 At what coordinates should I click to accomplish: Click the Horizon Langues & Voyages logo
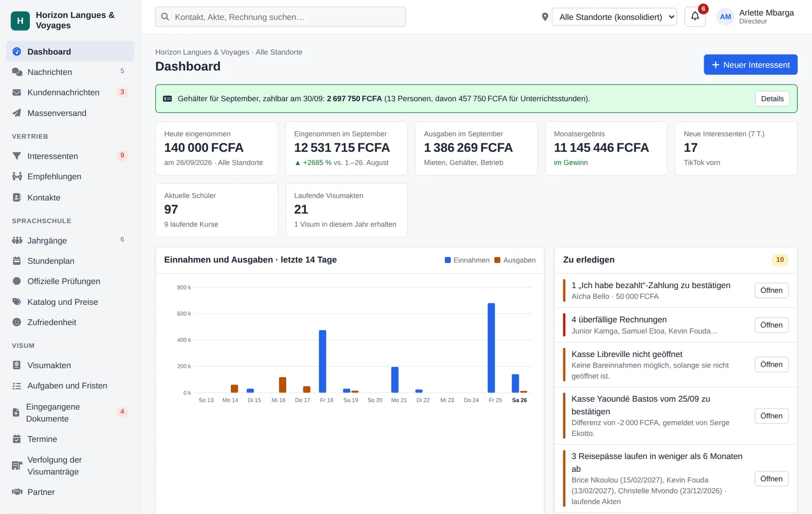click(x=20, y=21)
